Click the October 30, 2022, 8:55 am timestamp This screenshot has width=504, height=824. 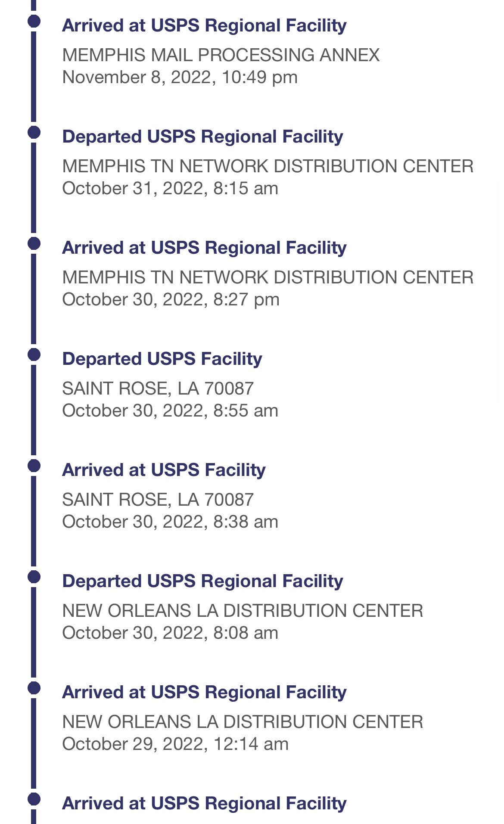point(170,411)
